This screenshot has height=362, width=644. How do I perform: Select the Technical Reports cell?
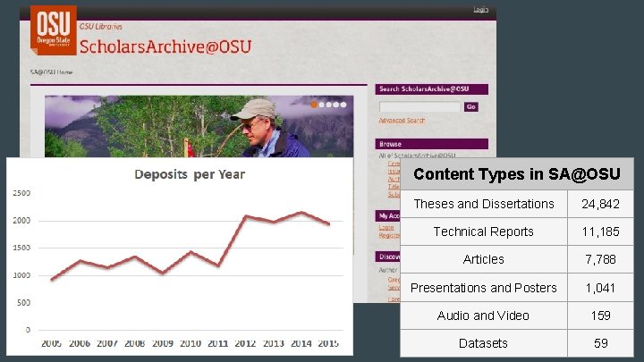click(484, 232)
